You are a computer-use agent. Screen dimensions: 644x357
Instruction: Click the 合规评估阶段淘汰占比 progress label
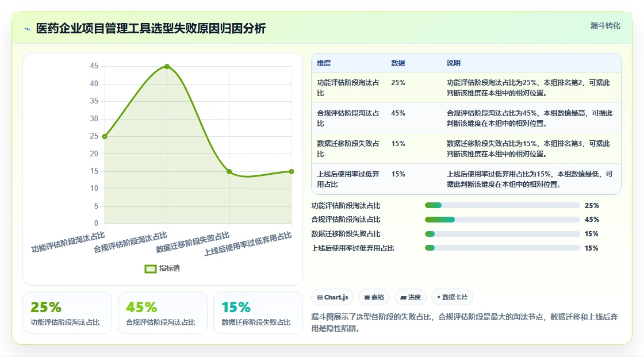coord(346,220)
